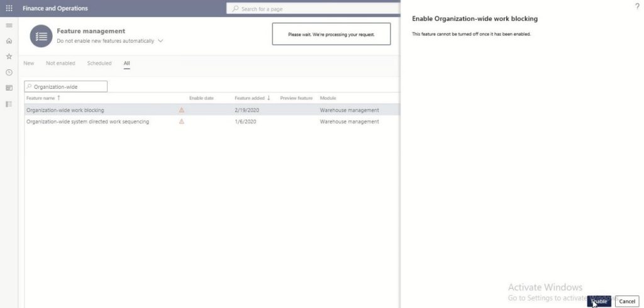Open Modules list icon in the sidebar
The height and width of the screenshot is (308, 644).
coord(9,104)
